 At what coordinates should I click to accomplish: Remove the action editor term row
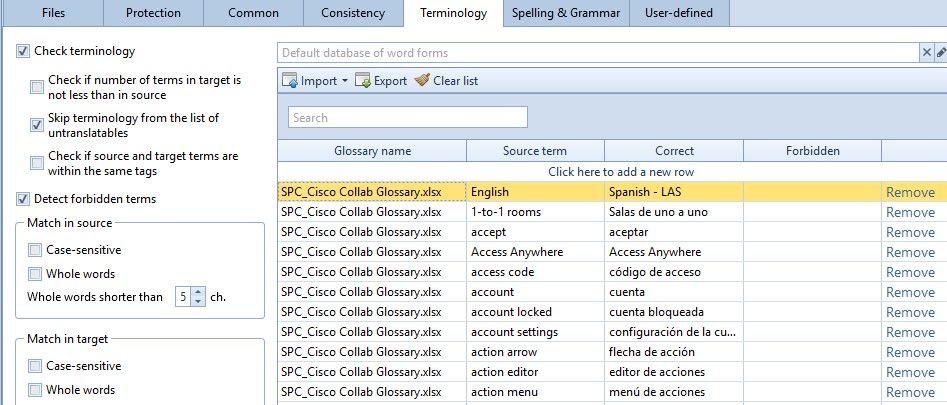(910, 372)
